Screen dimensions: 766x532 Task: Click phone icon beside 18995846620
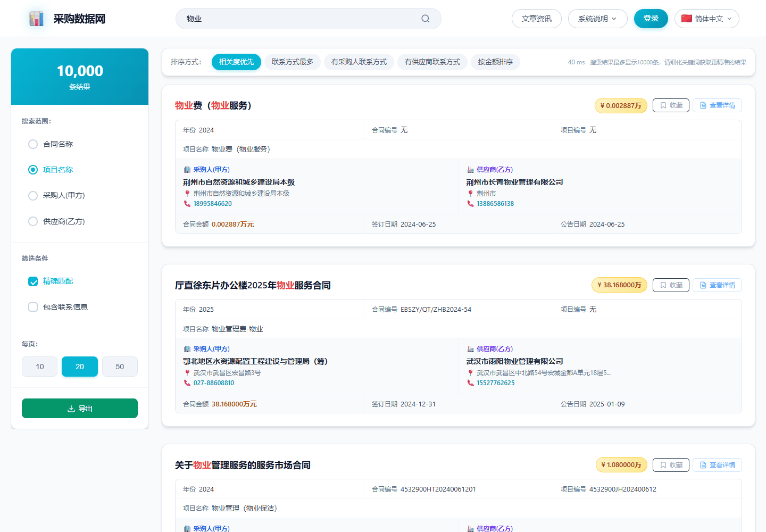click(187, 204)
